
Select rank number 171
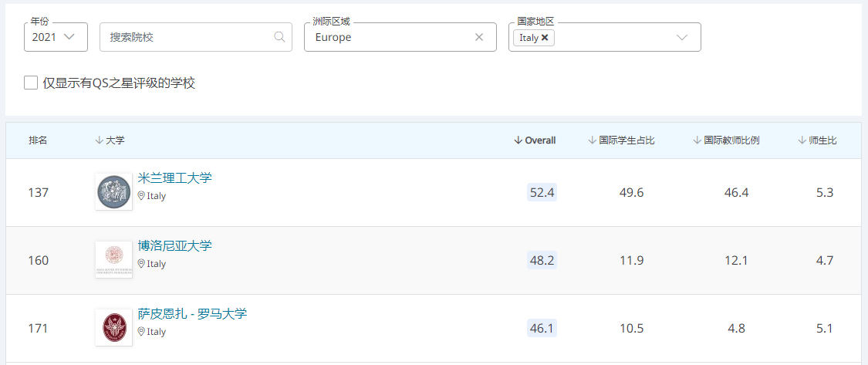pyautogui.click(x=39, y=329)
